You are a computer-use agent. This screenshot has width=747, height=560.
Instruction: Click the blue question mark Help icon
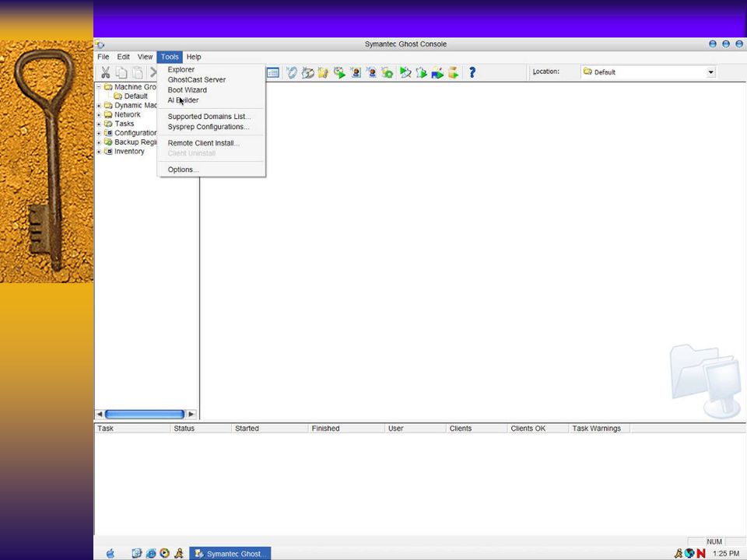tap(472, 72)
